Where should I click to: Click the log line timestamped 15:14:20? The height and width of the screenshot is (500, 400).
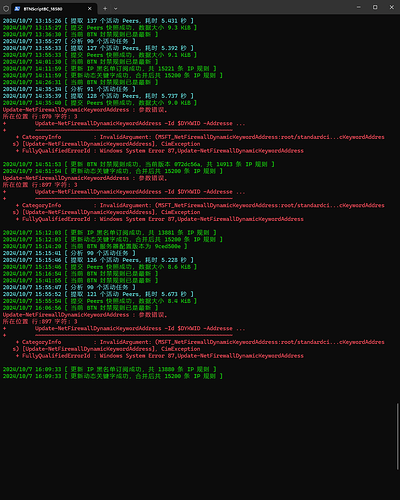(95, 246)
